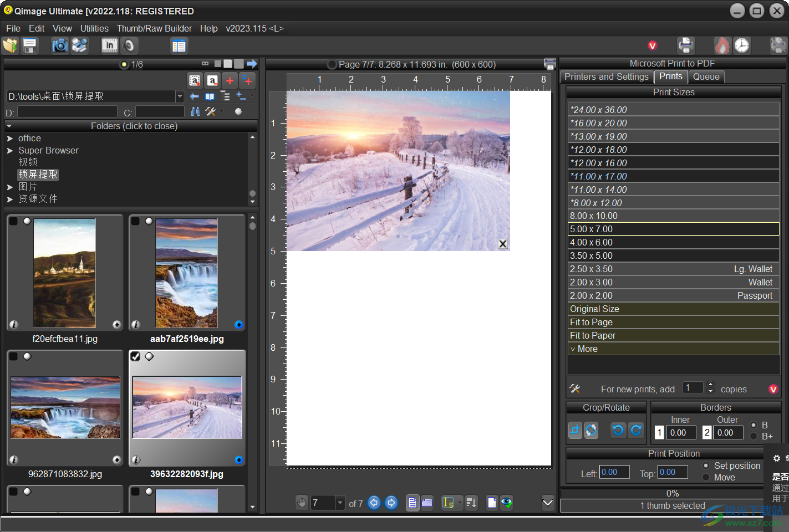Go to previous page with blue left arrow

(x=374, y=503)
